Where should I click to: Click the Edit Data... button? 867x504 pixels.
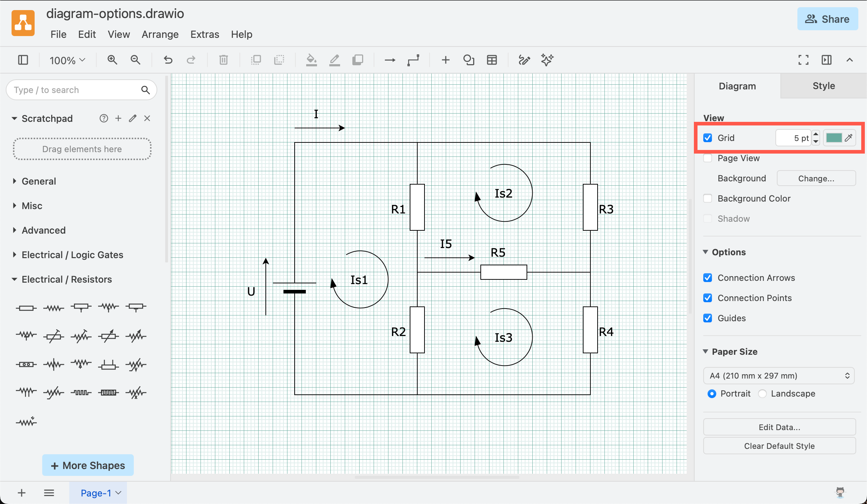tap(779, 427)
